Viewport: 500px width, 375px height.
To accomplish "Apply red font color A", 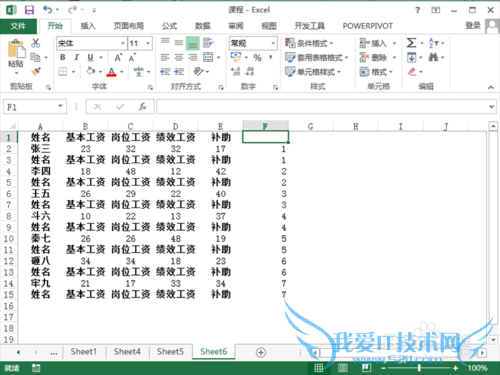I will [x=112, y=72].
